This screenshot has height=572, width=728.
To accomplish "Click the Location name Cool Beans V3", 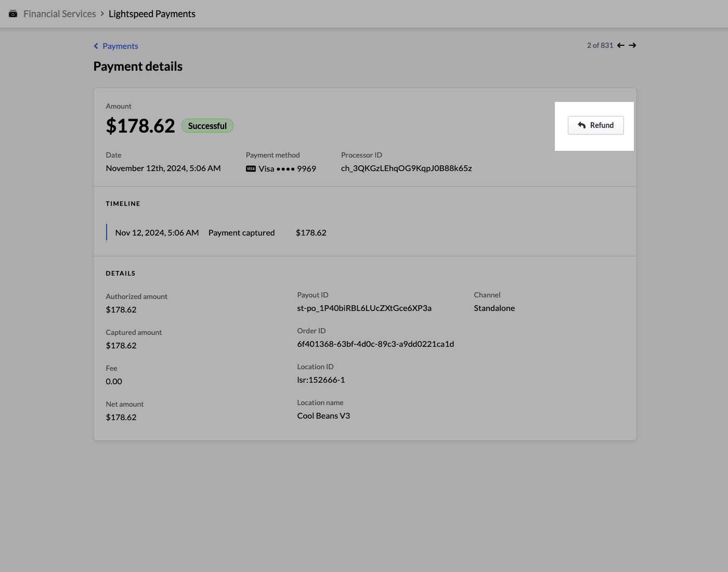I will point(323,416).
